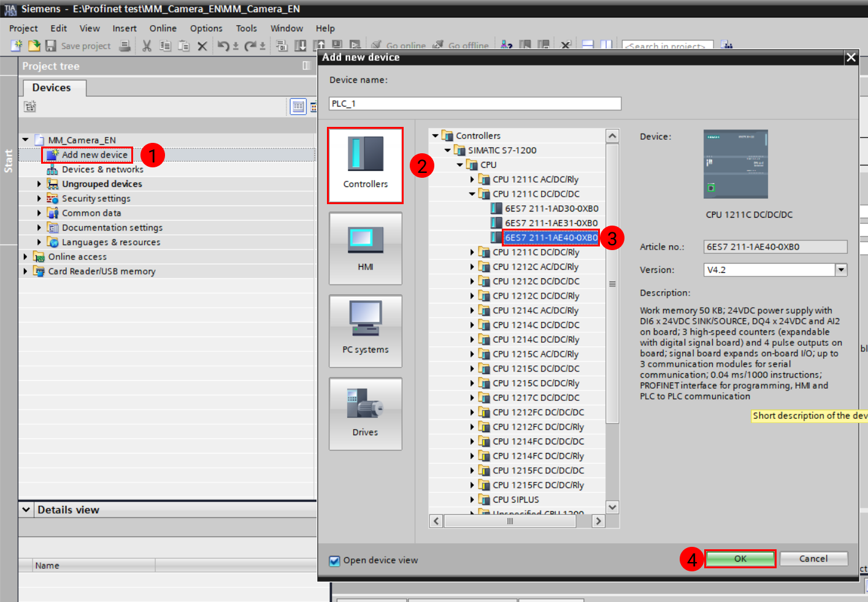Collapse the SIMATIC S7-1200 tree node
This screenshot has width=868, height=602.
tap(448, 150)
